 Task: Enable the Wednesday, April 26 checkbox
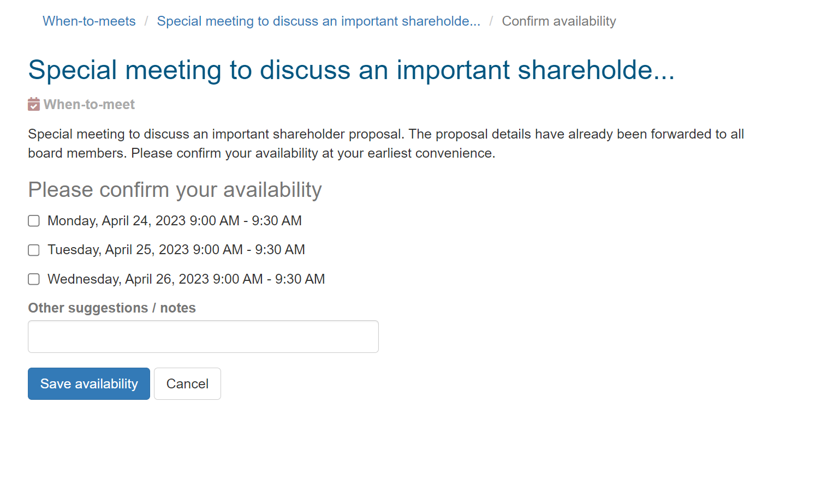click(x=34, y=279)
